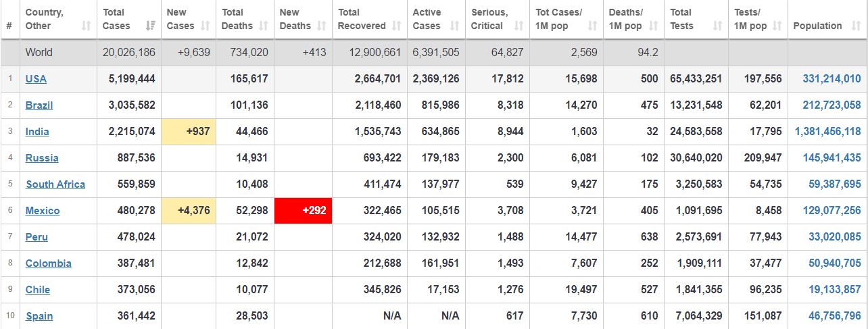Screen dimensions: 868x329
Task: Select USA total cases 5,199,444
Action: pos(132,78)
